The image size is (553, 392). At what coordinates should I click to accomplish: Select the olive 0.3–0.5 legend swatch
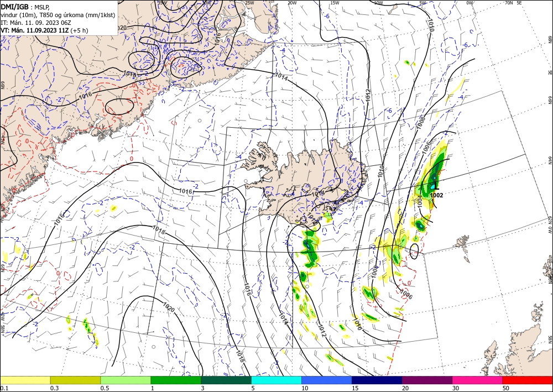tap(75, 380)
